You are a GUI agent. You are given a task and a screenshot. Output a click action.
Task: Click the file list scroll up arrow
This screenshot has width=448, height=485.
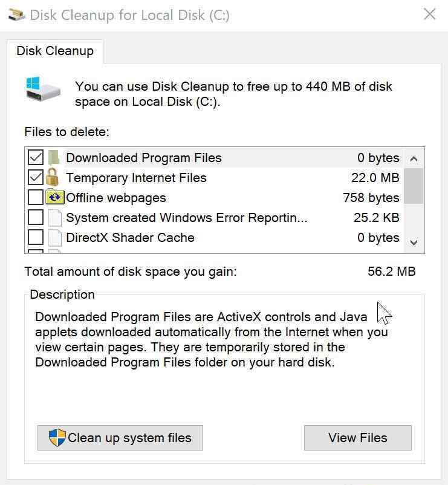click(x=414, y=158)
